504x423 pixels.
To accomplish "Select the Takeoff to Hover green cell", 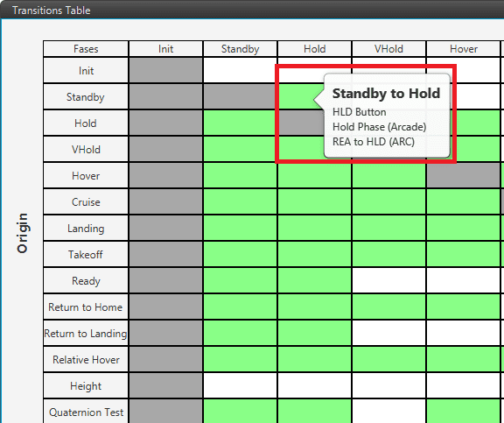I will (x=463, y=255).
